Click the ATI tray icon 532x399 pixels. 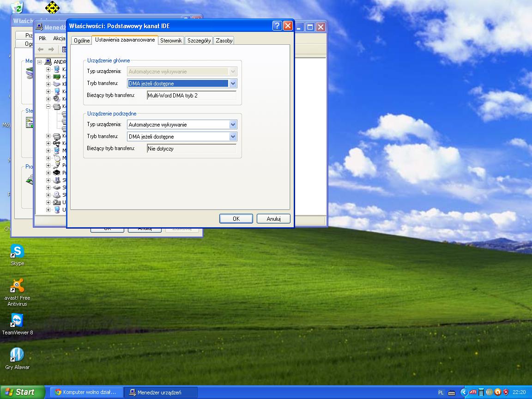pyautogui.click(x=472, y=392)
